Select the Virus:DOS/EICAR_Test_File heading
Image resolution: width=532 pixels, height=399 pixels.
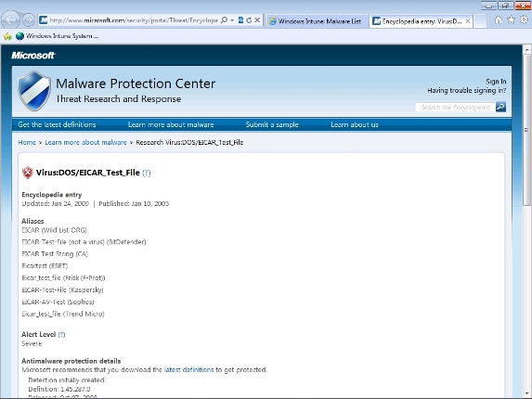(88, 173)
